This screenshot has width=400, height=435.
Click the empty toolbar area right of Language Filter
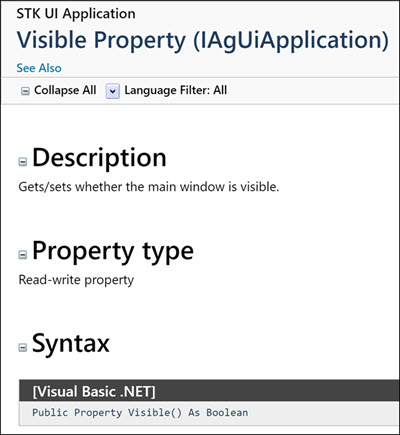(x=313, y=91)
